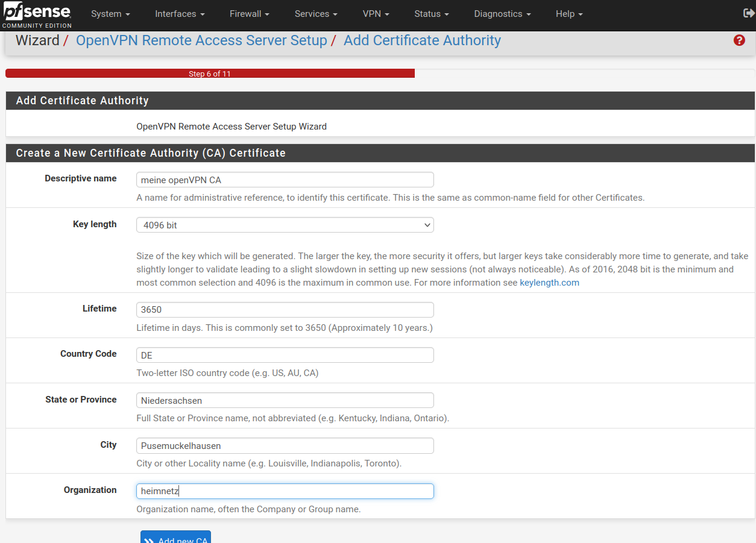756x543 pixels.
Task: Click the 'Two-letter ISO country code' help text
Action: [227, 373]
